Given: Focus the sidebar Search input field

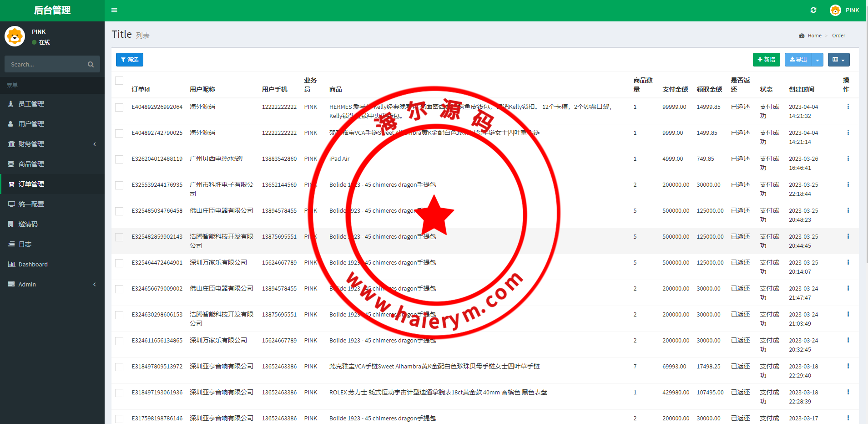Looking at the screenshot, I should click(x=45, y=65).
